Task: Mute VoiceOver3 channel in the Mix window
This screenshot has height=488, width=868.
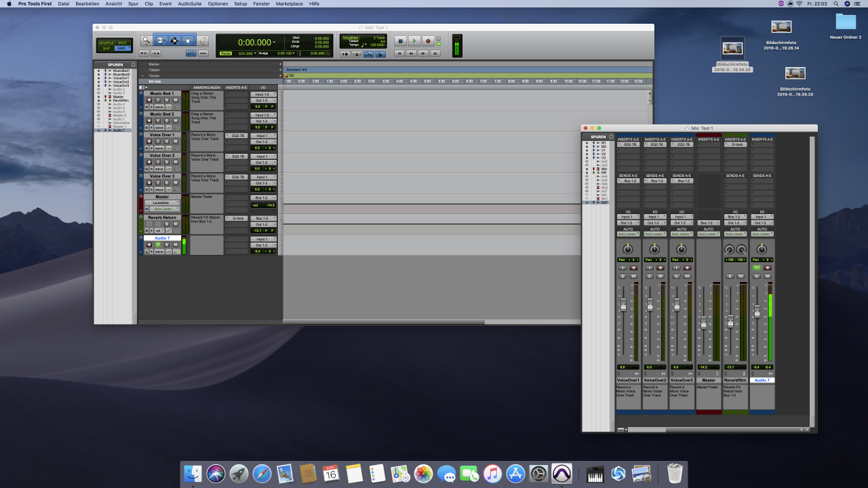Action: click(687, 276)
